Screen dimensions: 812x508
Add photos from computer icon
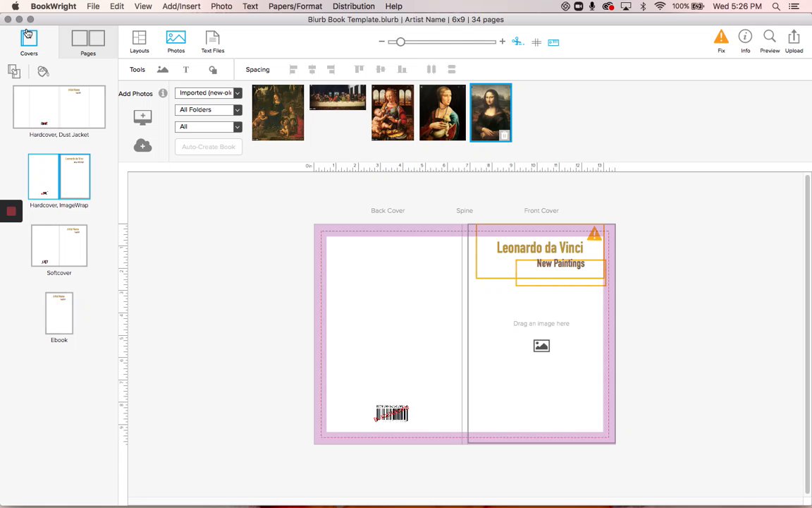pyautogui.click(x=143, y=117)
